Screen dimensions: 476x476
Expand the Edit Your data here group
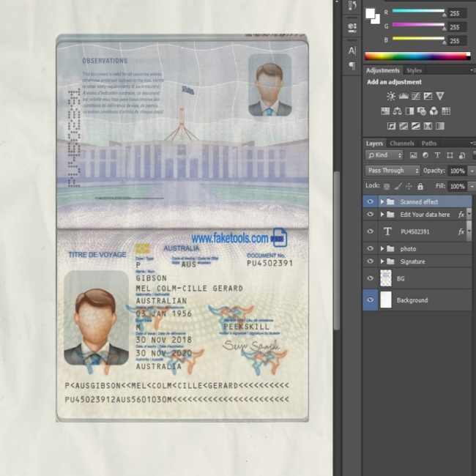click(x=382, y=215)
